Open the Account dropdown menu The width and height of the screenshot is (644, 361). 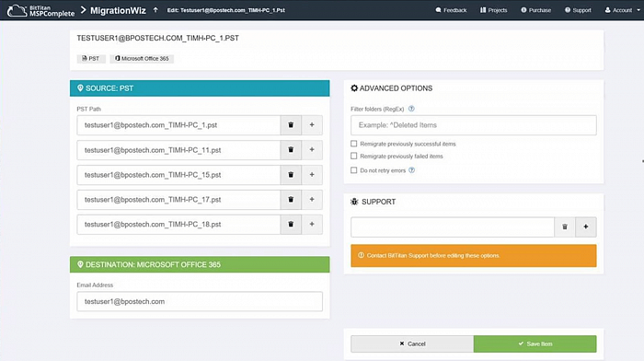pyautogui.click(x=623, y=10)
